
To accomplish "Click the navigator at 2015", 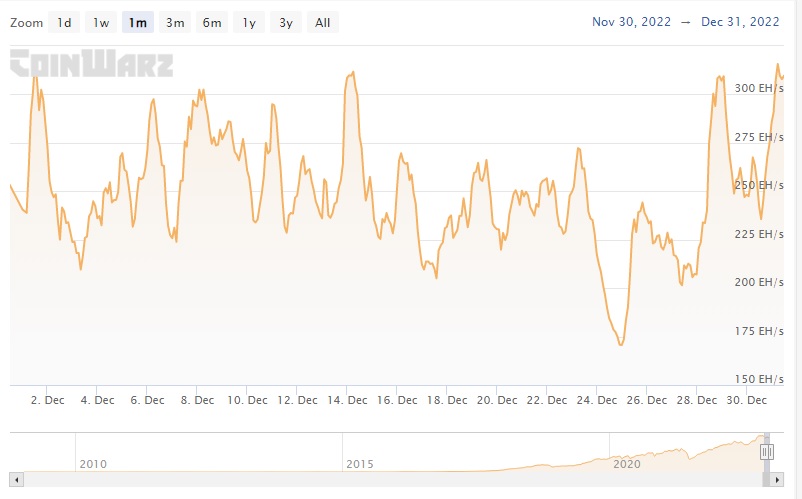I will pos(361,464).
